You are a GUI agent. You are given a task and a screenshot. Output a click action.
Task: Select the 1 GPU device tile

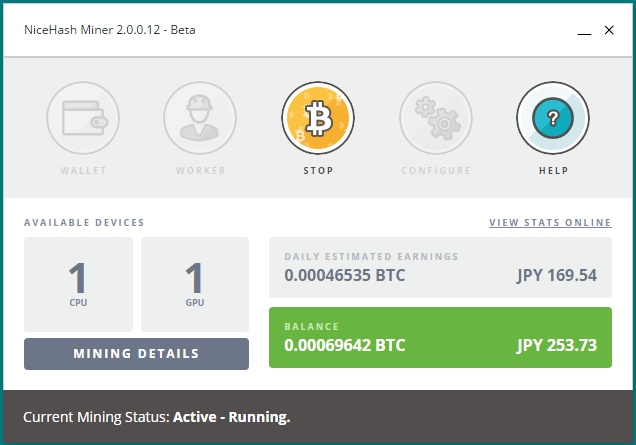pyautogui.click(x=195, y=284)
